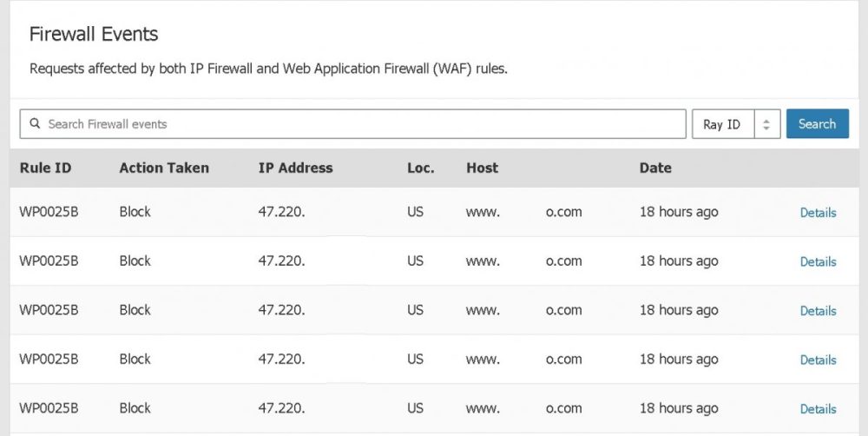Select WP0025B rule ID in first row
The height and width of the screenshot is (436, 868).
point(49,212)
